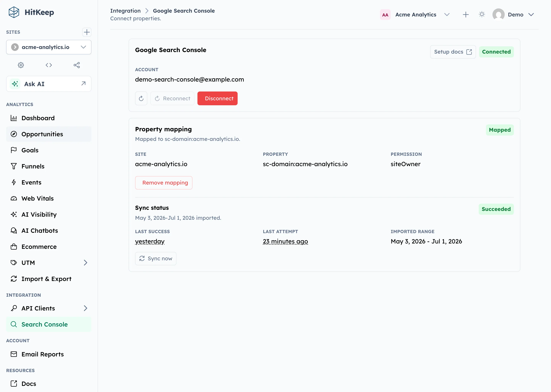This screenshot has height=392, width=551.
Task: Click the plus icon in header
Action: point(466,15)
